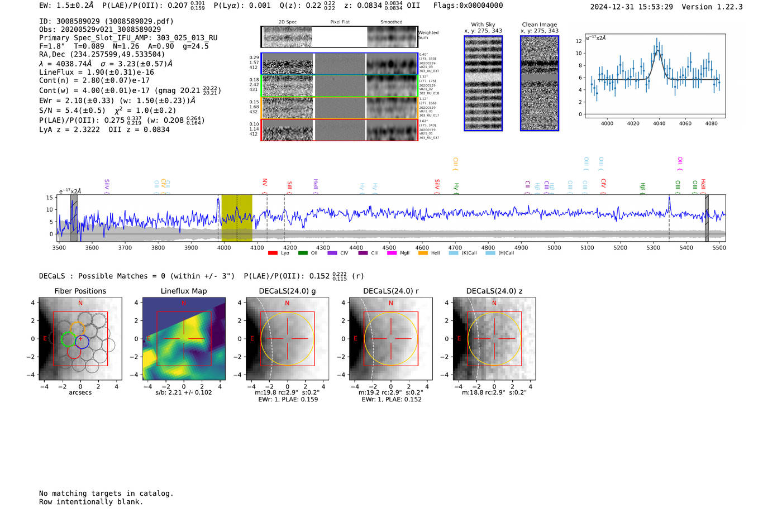The image size is (782, 532).
Task: Open the DECaLS(24.0) z image
Action: point(494,339)
